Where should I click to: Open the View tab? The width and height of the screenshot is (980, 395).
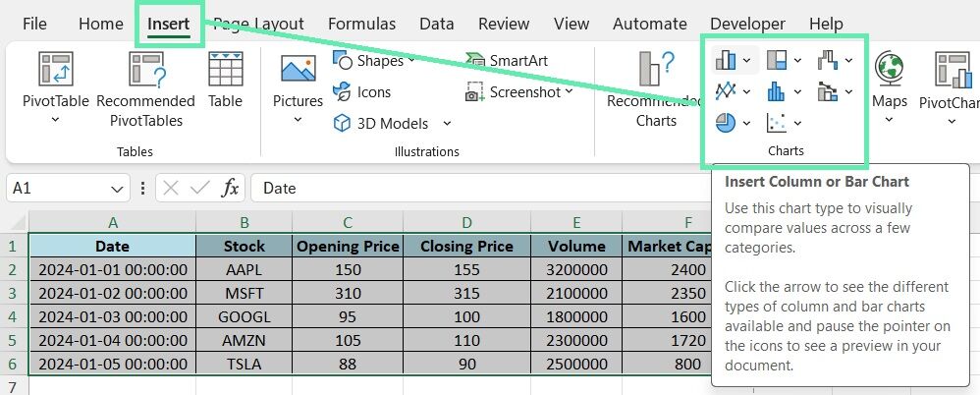click(x=572, y=24)
